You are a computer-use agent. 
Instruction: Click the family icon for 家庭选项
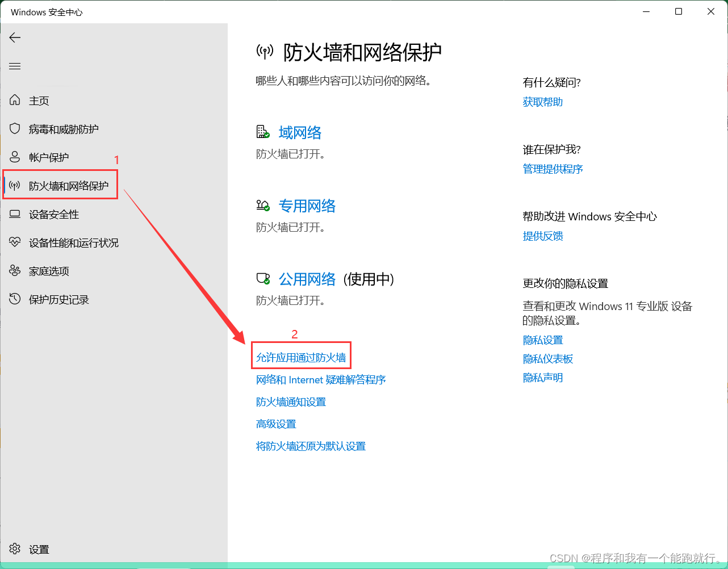(x=15, y=271)
